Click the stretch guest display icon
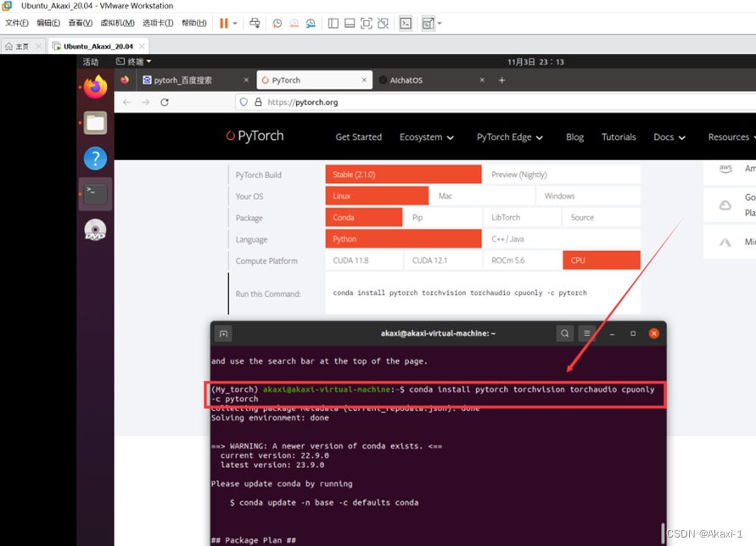 pyautogui.click(x=428, y=23)
